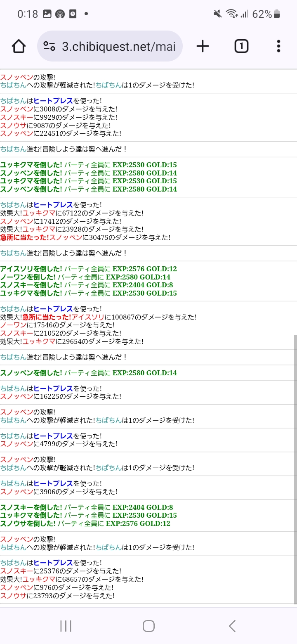Select text スノッペンに3008のダメージを与えた!
The height and width of the screenshot is (644, 297).
coord(59,109)
